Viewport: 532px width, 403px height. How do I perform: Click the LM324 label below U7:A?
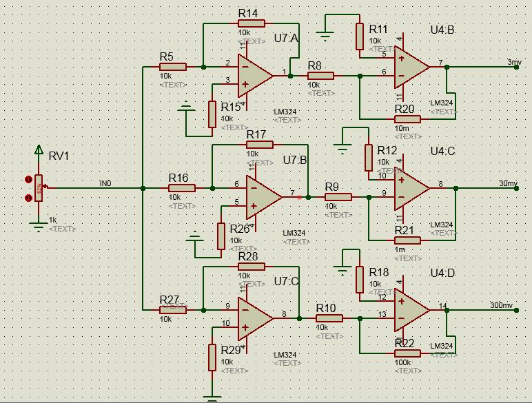click(285, 112)
